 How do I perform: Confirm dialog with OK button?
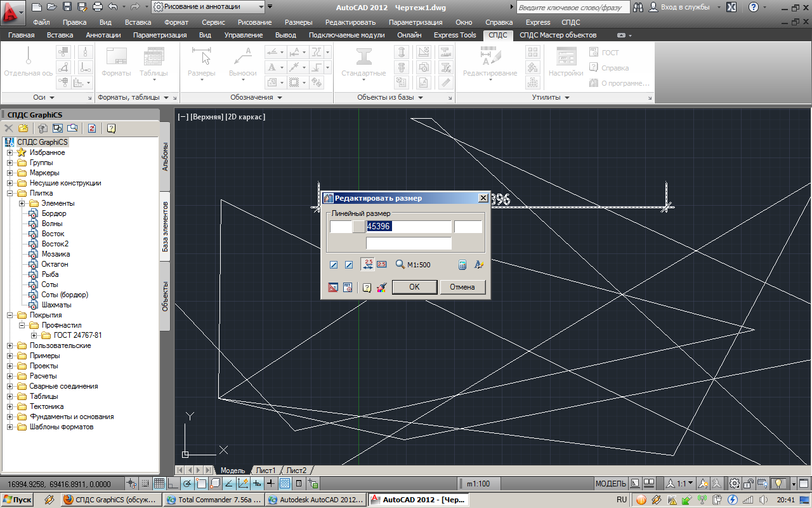[414, 287]
